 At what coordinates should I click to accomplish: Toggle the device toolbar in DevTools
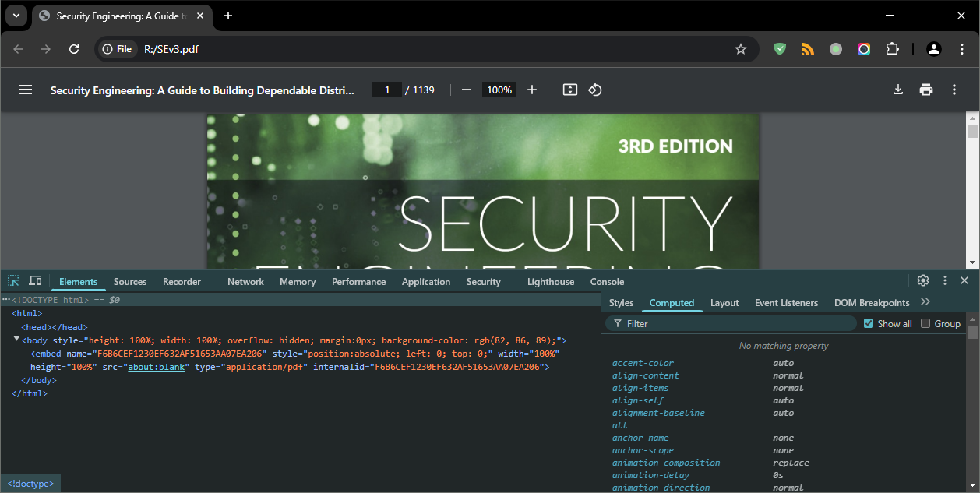point(35,281)
